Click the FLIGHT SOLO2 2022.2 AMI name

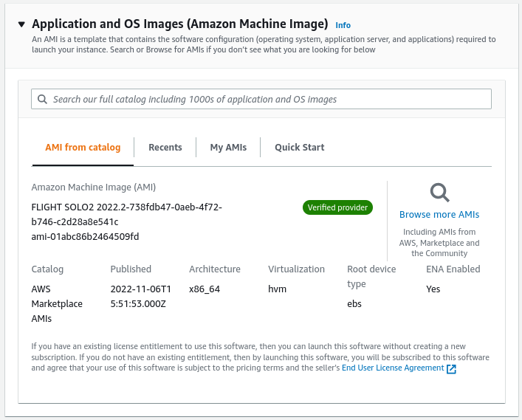(126, 214)
